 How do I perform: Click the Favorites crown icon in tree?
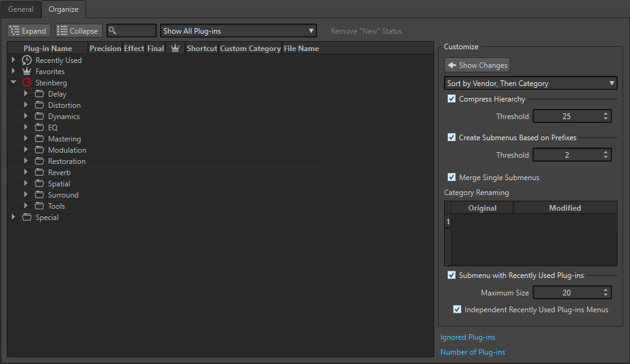[27, 72]
